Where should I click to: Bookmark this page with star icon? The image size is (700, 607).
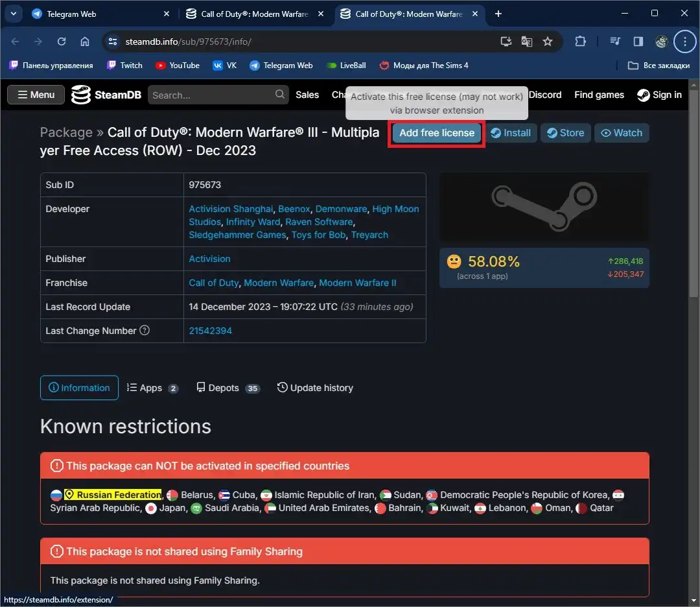pyautogui.click(x=548, y=42)
